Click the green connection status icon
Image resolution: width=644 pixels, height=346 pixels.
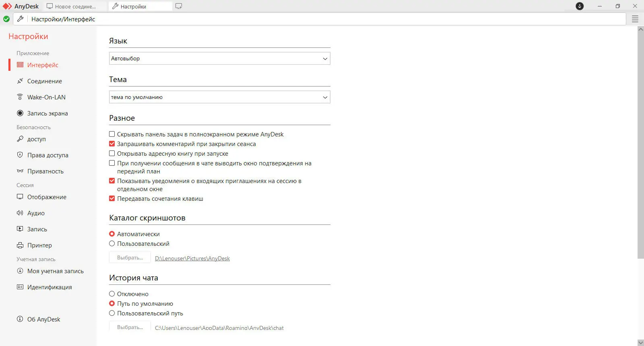pyautogui.click(x=6, y=19)
